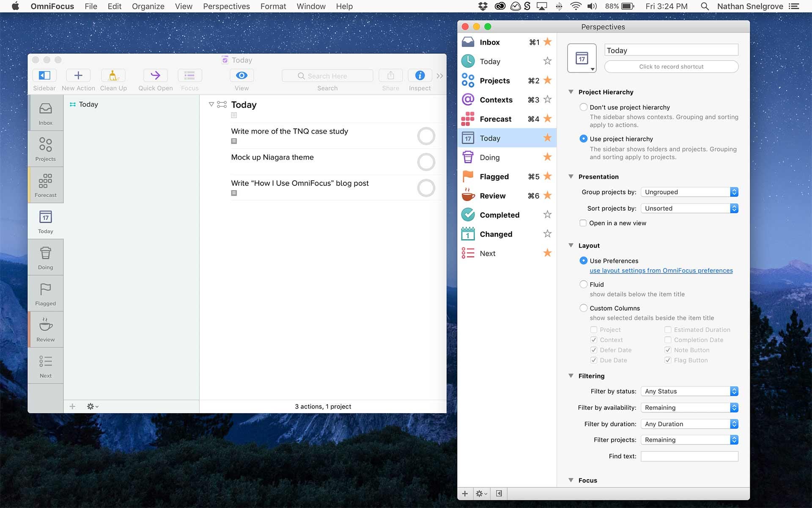Screen dimensions: 812x508
Task: Select Review tab in main window sidebar
Action: [x=46, y=329]
